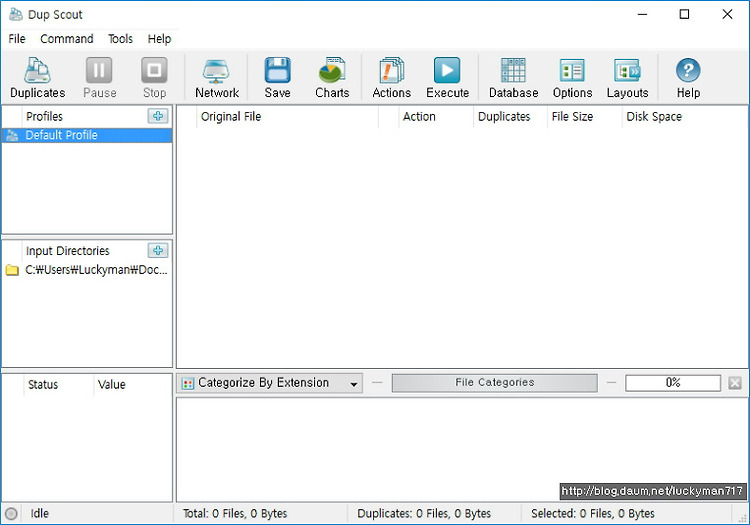750x525 pixels.
Task: Click Total: 0 Files, 0 Bytes status
Action: pos(235,514)
